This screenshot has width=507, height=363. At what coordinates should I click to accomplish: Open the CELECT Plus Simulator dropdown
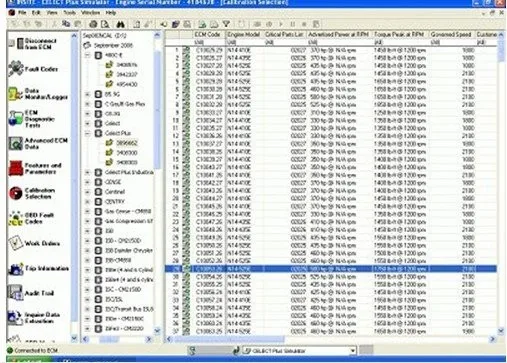[x=353, y=351]
